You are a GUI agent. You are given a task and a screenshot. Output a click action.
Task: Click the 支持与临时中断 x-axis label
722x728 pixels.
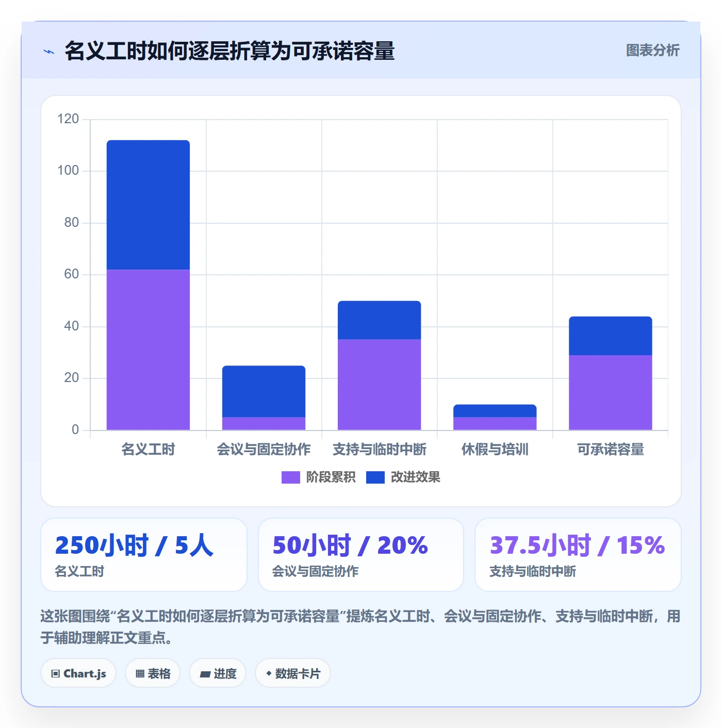(x=379, y=450)
